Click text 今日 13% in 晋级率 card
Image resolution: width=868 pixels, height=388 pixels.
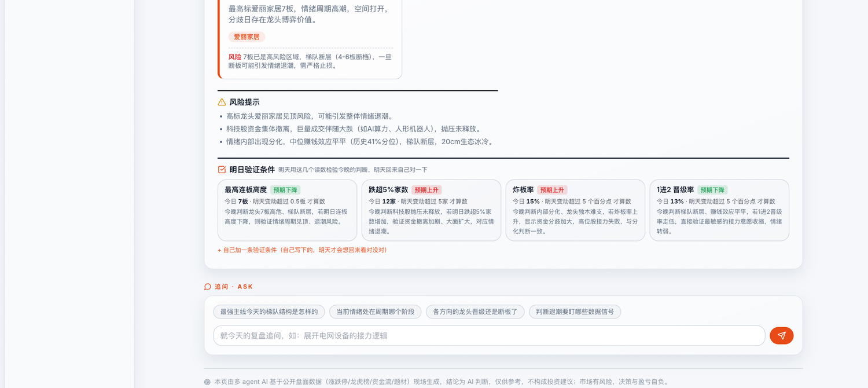(670, 202)
